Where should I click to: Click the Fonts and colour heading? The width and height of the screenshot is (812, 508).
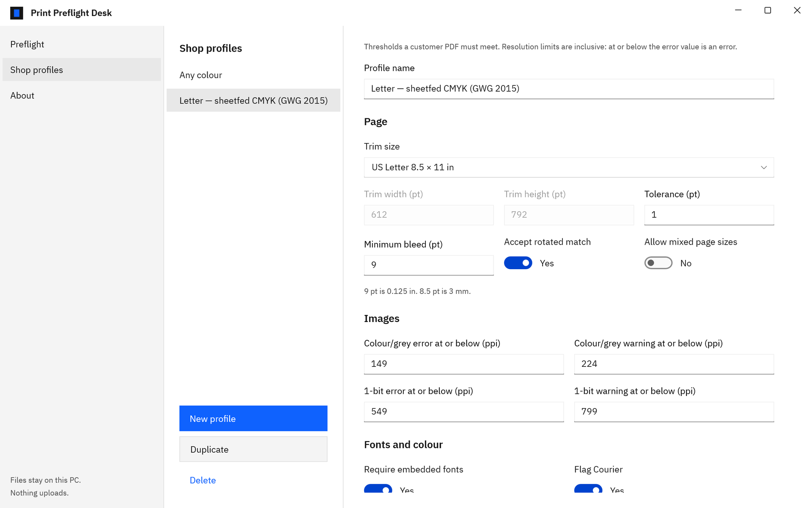(x=403, y=445)
